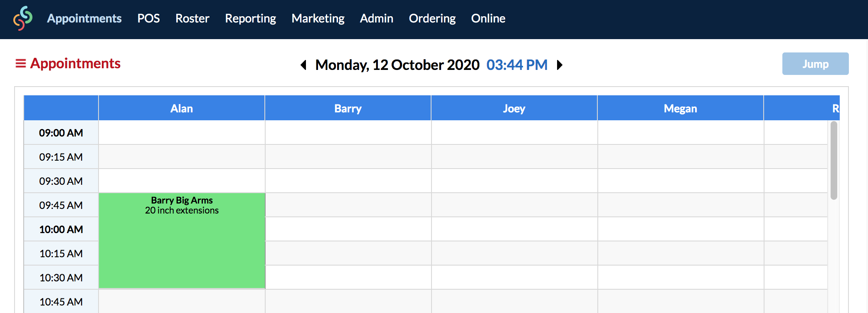Go to previous day arrow
This screenshot has height=313, width=868.
303,65
